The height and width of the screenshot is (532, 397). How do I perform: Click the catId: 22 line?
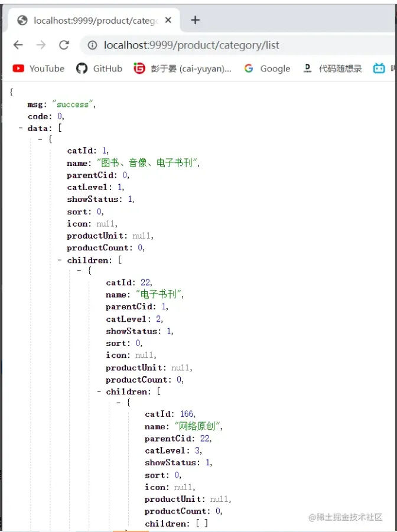129,282
